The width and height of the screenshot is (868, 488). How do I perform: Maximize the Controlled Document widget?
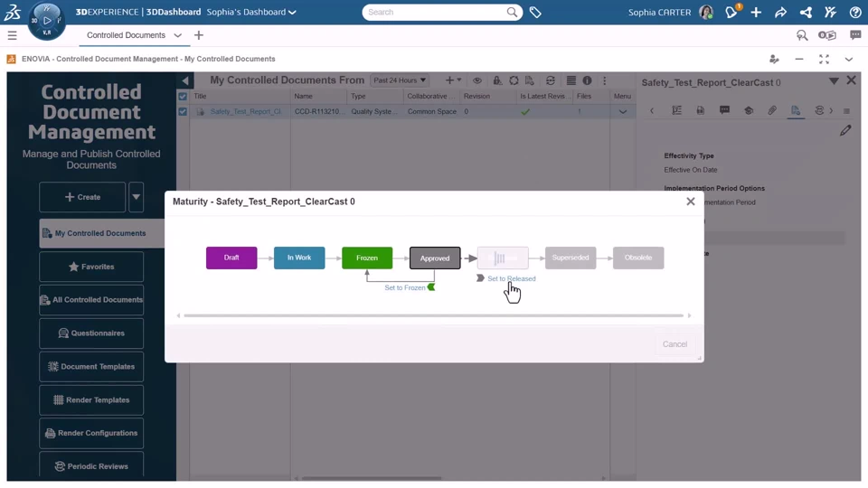[x=824, y=60]
